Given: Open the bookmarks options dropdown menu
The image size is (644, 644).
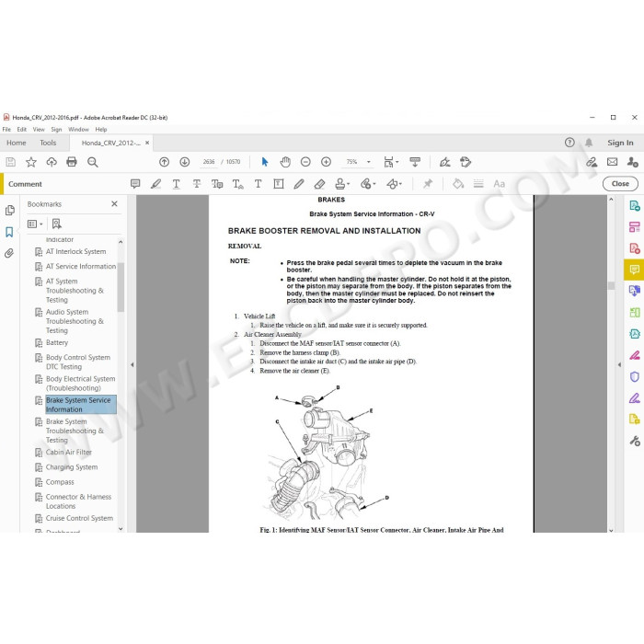Looking at the screenshot, I should (35, 224).
